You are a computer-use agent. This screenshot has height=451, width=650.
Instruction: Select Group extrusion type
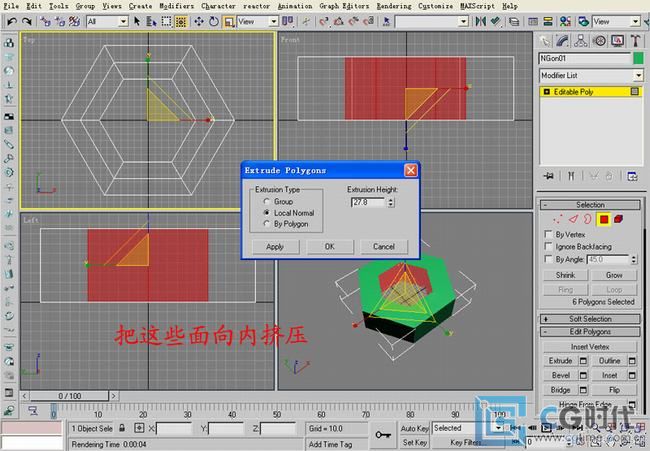(267, 201)
